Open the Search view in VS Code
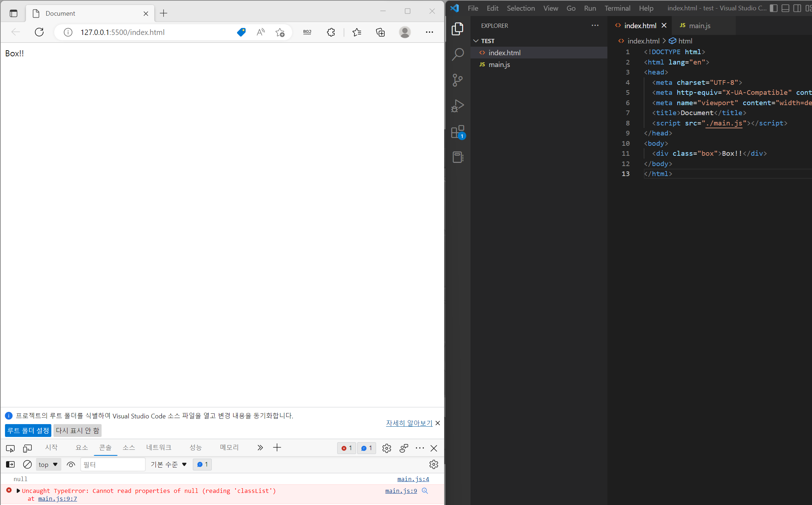 [458, 54]
